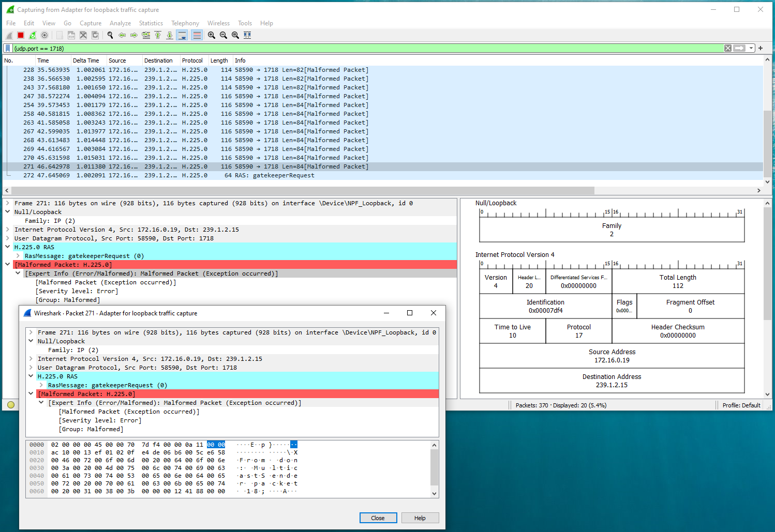Viewport: 775px width, 532px height.
Task: Click hex dump scrollbar thumb in Packet 271 dialog
Action: click(x=434, y=467)
